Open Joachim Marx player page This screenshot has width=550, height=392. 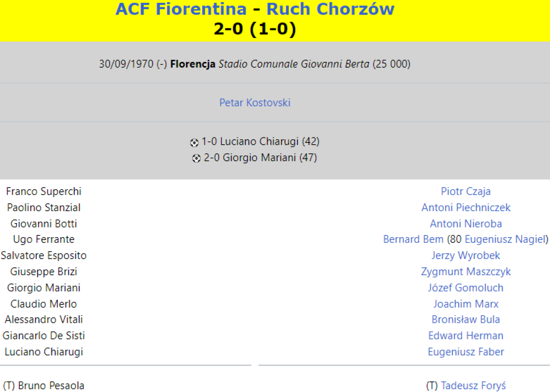click(466, 304)
